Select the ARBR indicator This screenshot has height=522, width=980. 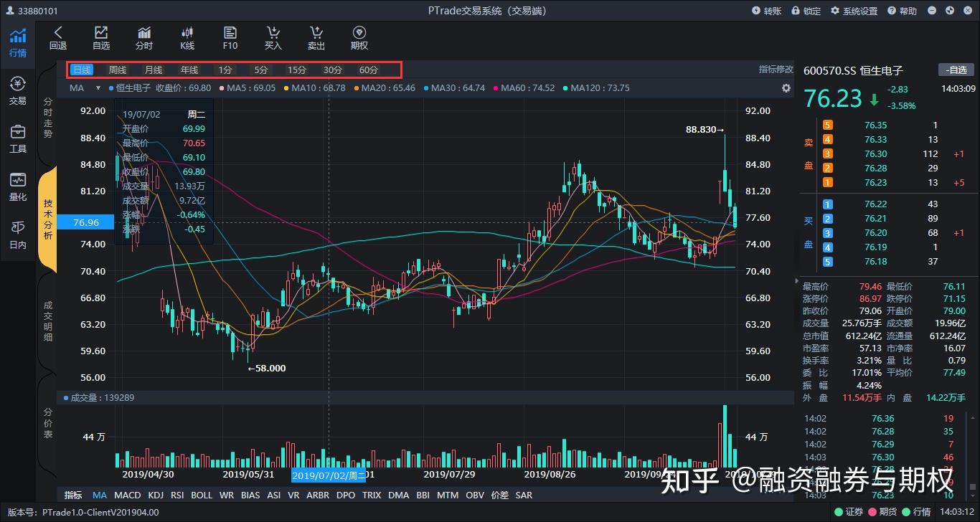point(318,495)
